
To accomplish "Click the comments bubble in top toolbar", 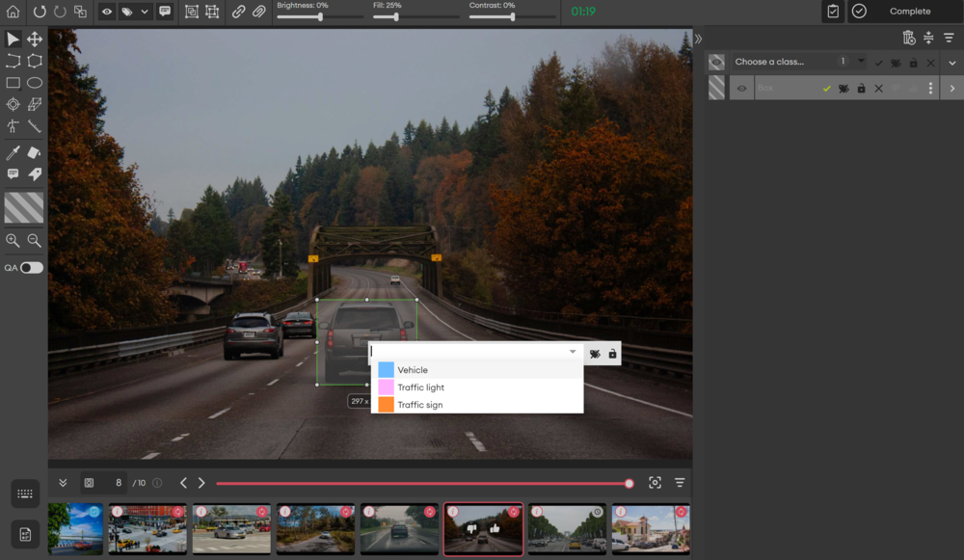I will click(x=165, y=11).
